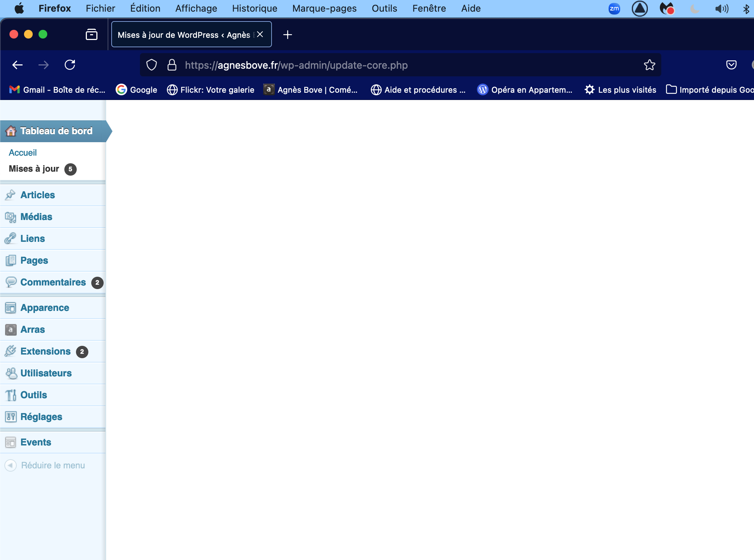
Task: Expand the Réglages sidebar section
Action: pos(41,417)
